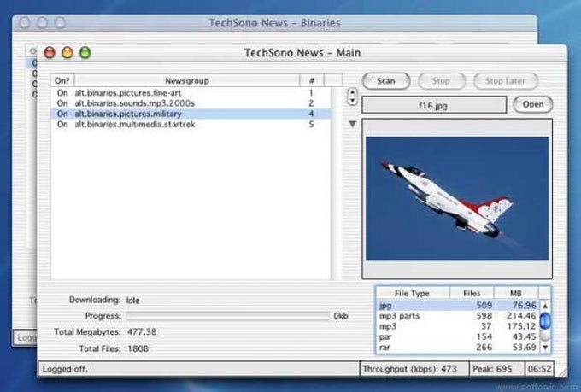This screenshot has width=581, height=392.
Task: Open the f16.jpg file with Open button
Action: 533,104
